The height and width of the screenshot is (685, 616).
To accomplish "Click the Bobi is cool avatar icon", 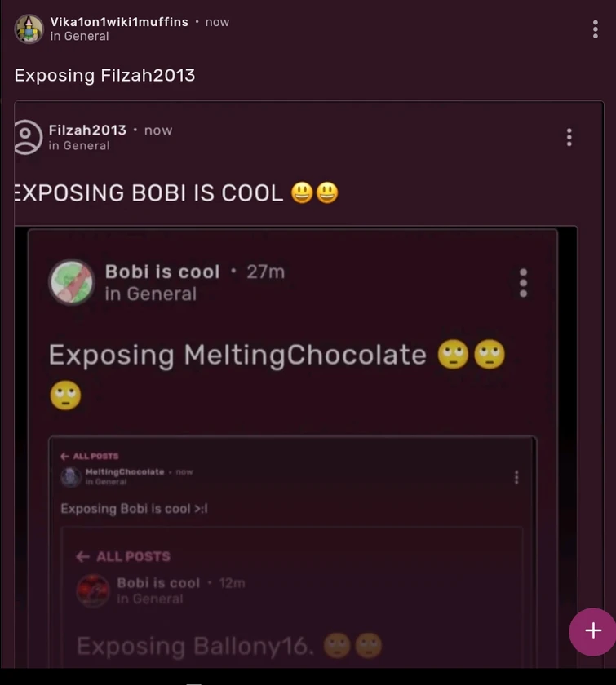I will click(x=72, y=282).
